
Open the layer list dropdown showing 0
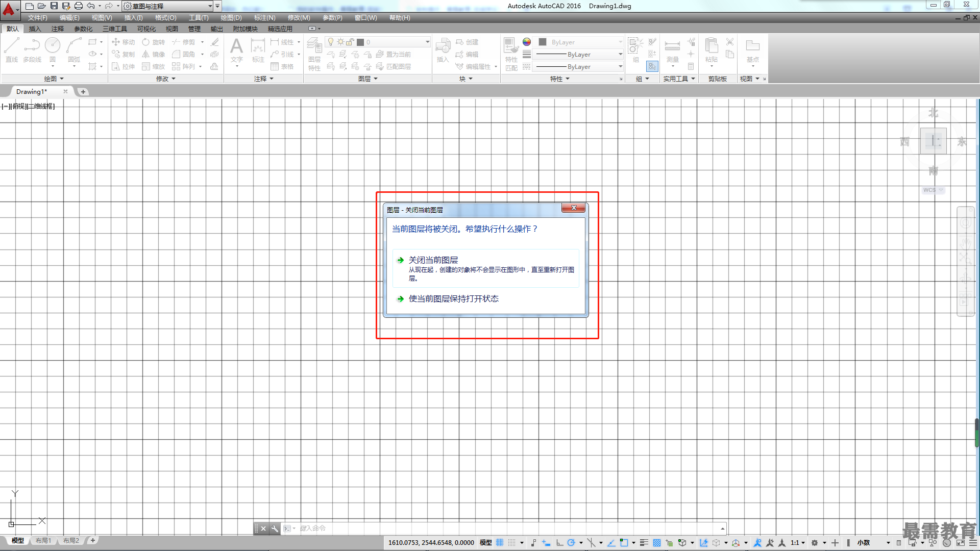(x=378, y=42)
